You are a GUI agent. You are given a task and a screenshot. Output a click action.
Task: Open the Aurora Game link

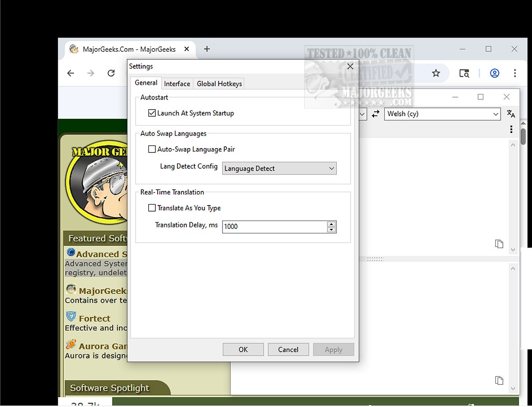click(103, 346)
